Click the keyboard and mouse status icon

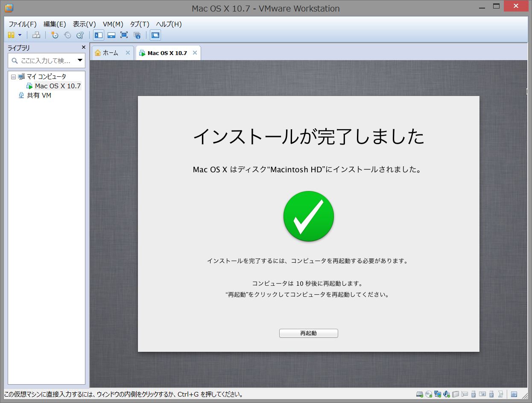tap(465, 394)
